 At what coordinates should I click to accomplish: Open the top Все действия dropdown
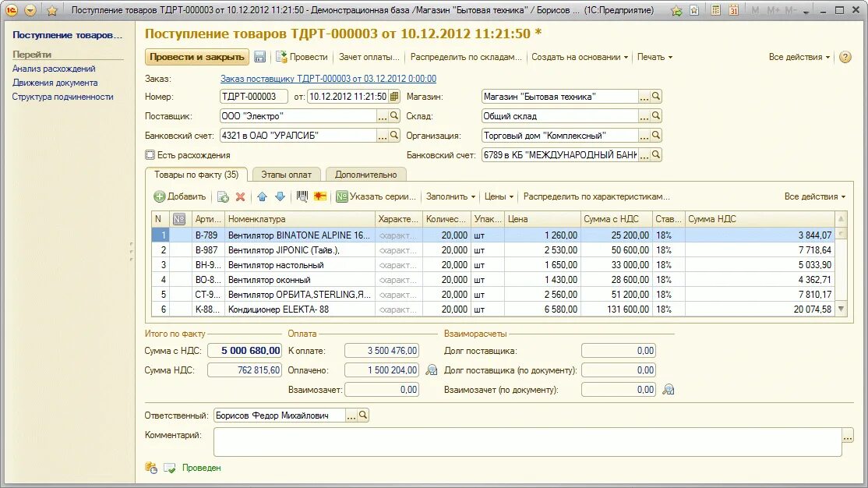(799, 57)
